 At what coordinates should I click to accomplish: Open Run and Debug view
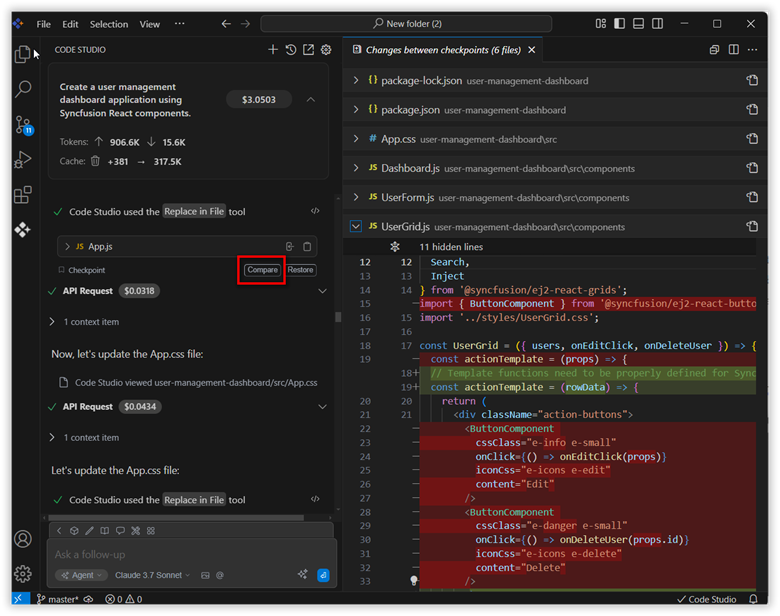pyautogui.click(x=23, y=160)
